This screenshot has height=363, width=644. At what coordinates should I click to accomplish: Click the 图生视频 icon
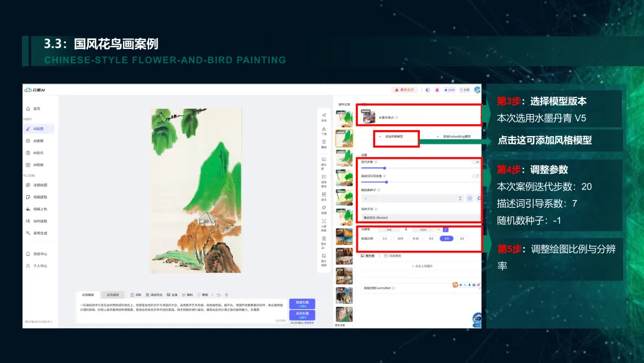pos(324,256)
